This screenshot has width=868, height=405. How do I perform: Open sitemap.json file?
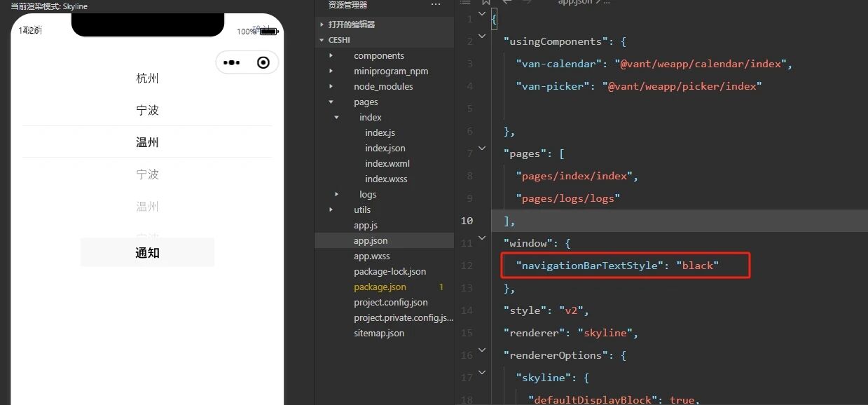pyautogui.click(x=379, y=333)
